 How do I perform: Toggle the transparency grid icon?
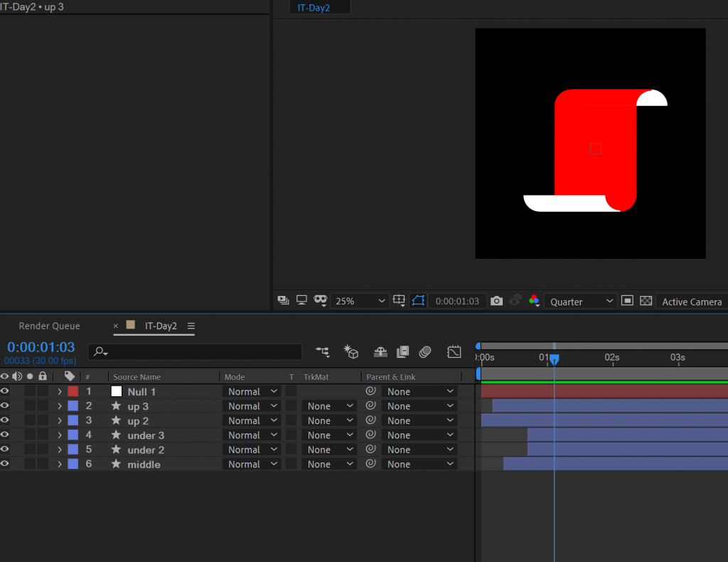[646, 302]
